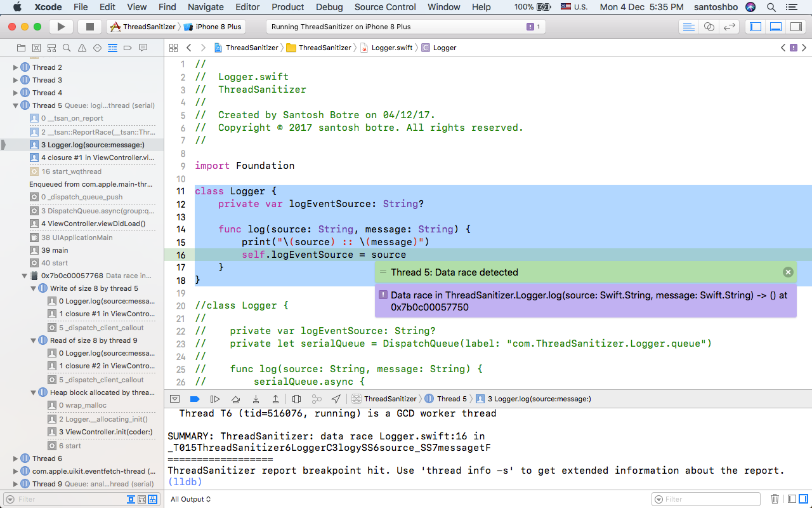Collapse 'Write of size 8 by thread 5'
The image size is (812, 508).
[x=34, y=288]
